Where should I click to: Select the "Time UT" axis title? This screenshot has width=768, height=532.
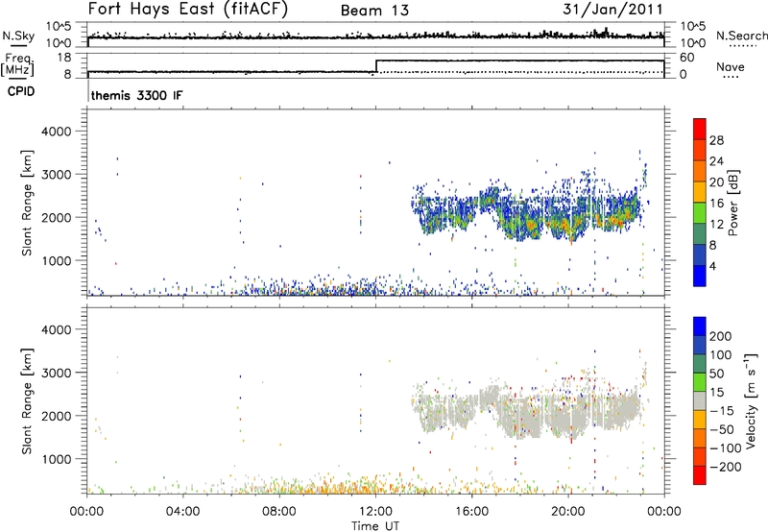(375, 526)
